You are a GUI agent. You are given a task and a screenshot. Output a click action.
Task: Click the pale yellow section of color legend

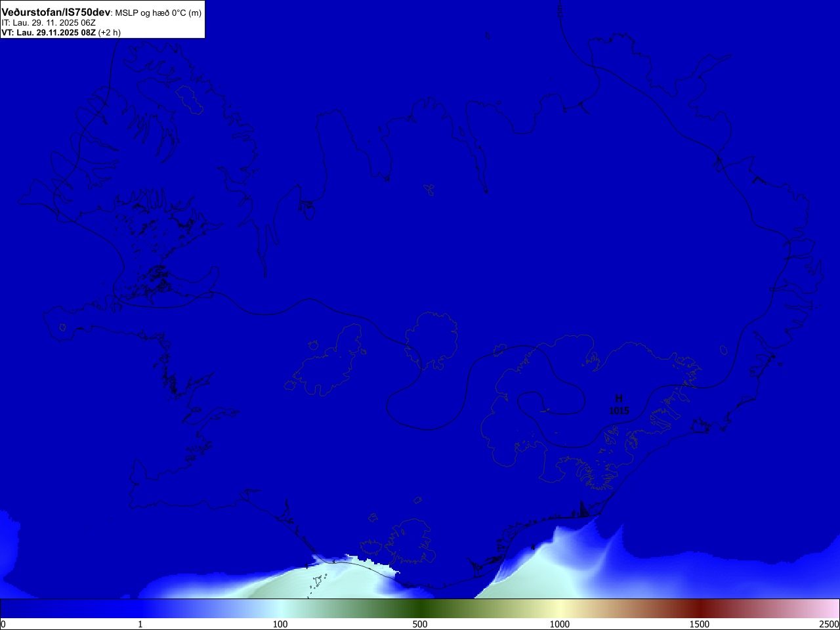click(x=560, y=608)
